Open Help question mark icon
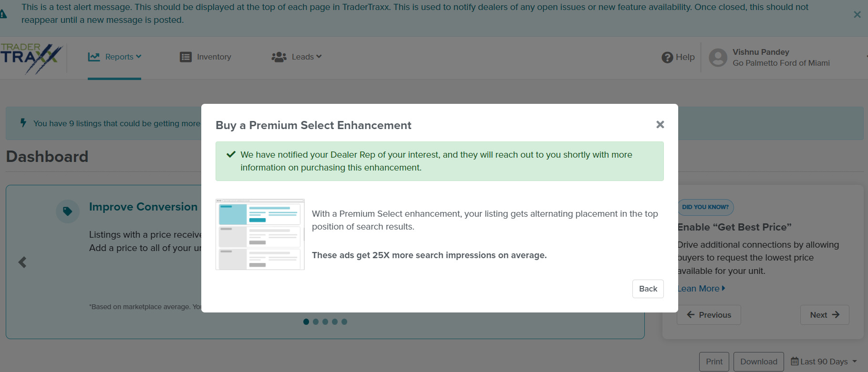868x372 pixels. coord(667,57)
